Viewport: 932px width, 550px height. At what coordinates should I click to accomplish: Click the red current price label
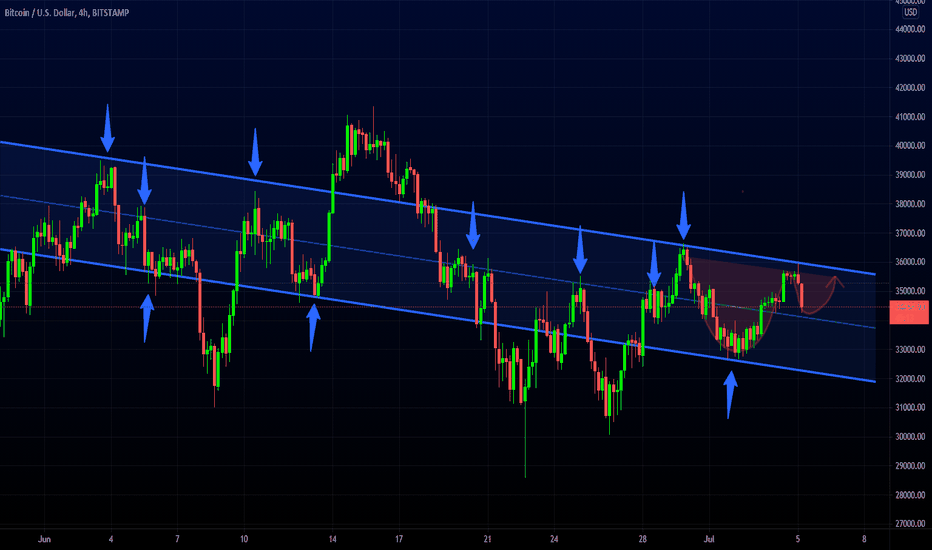pos(909,312)
